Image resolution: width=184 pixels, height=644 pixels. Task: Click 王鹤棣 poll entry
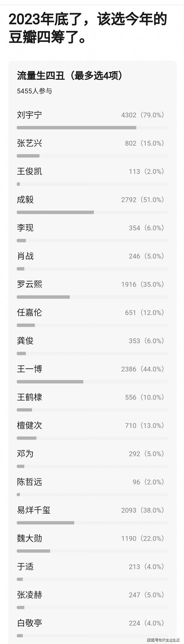click(x=30, y=397)
